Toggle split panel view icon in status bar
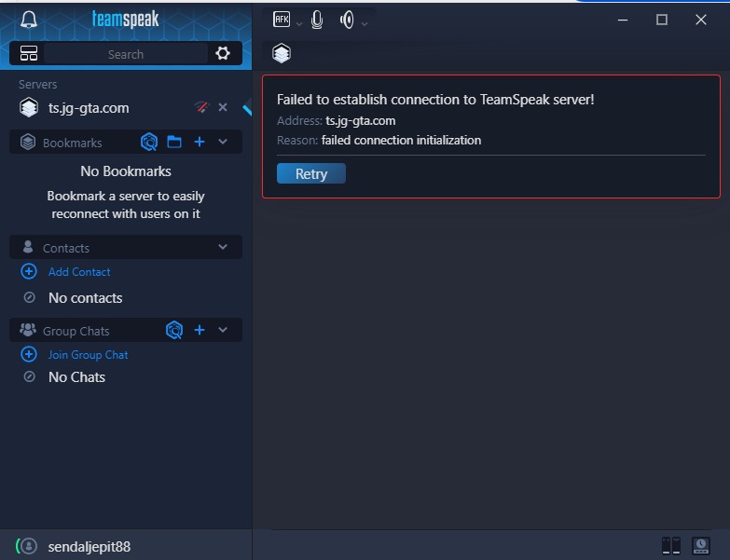 (x=671, y=546)
